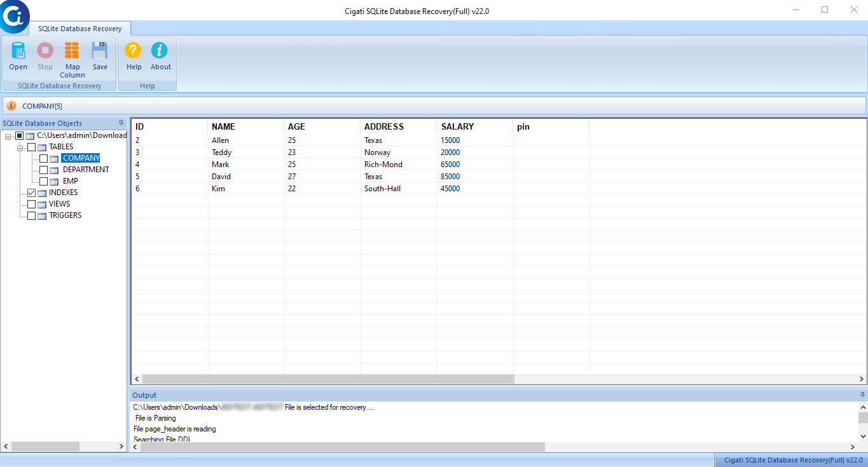
Task: Click the grid's right scroll arrow
Action: 861,379
